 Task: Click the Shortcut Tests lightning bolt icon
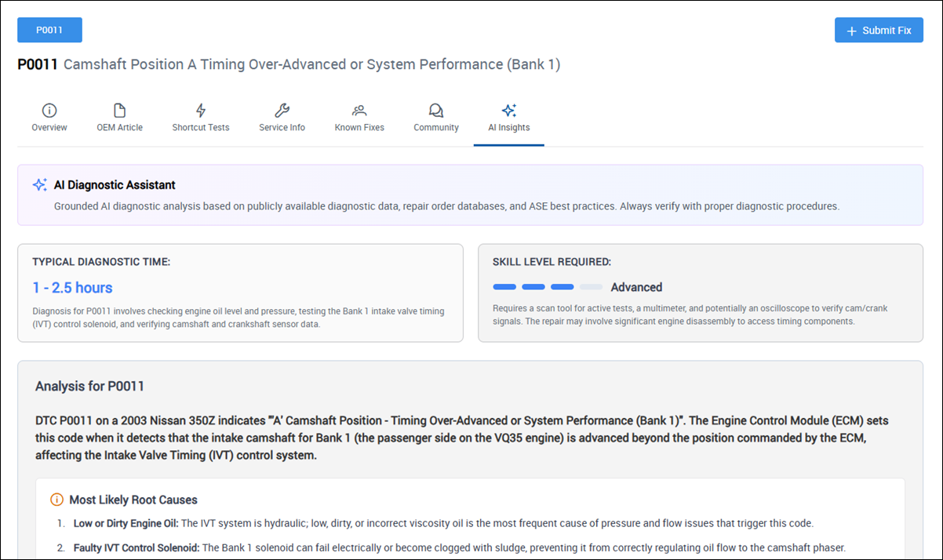tap(201, 110)
